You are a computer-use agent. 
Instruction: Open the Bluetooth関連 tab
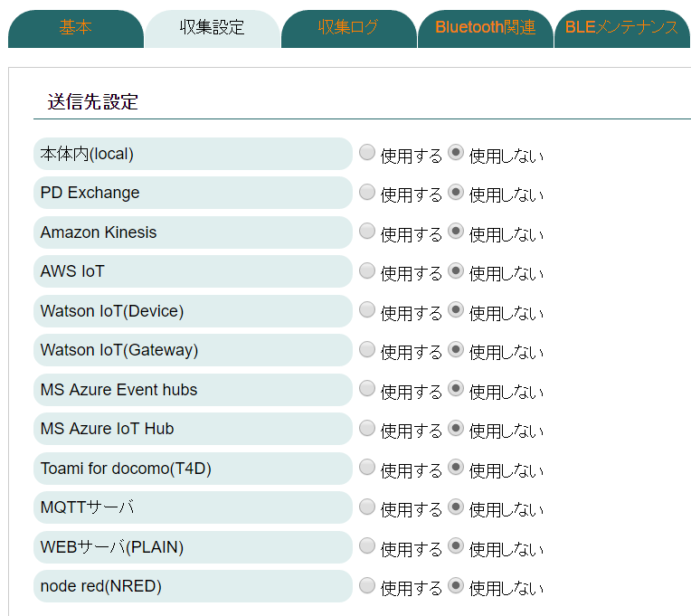pos(485,28)
